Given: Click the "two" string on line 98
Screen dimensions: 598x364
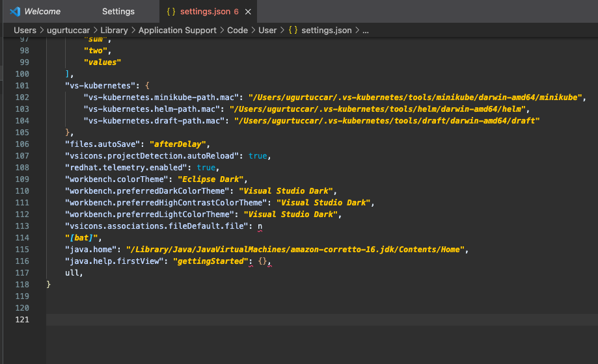Looking at the screenshot, I should (x=96, y=50).
